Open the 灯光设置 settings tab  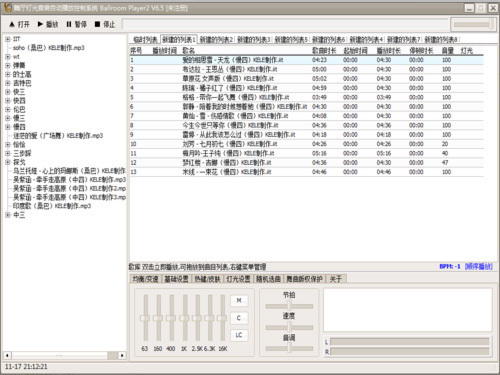point(238,279)
